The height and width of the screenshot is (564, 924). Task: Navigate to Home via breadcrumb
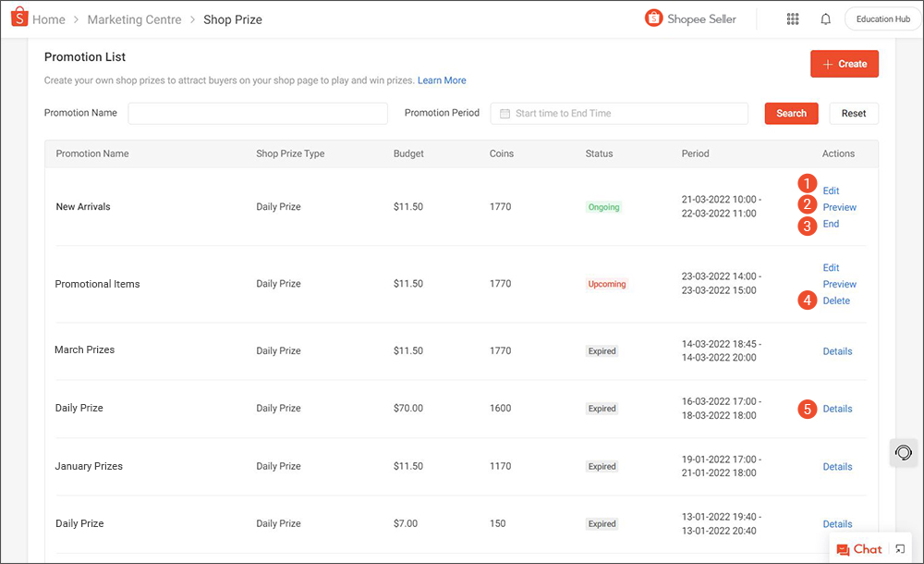pos(49,18)
